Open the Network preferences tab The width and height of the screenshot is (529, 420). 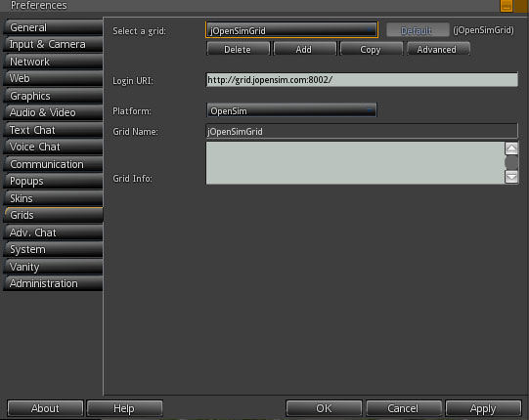pos(54,62)
